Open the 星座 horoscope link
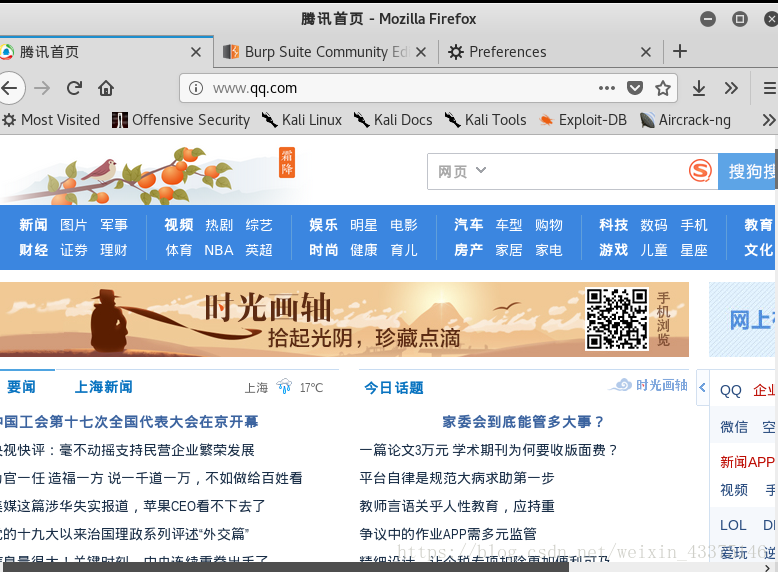The height and width of the screenshot is (572, 778). pos(694,250)
